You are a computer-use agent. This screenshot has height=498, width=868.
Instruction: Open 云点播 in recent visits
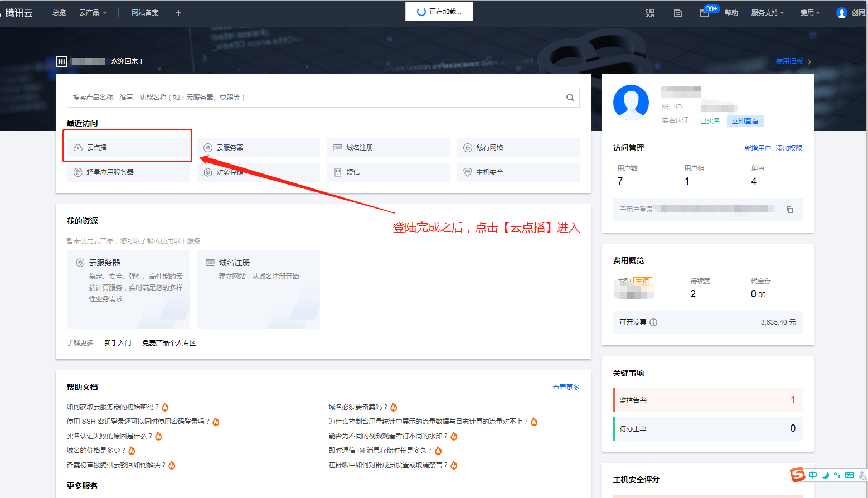point(128,148)
